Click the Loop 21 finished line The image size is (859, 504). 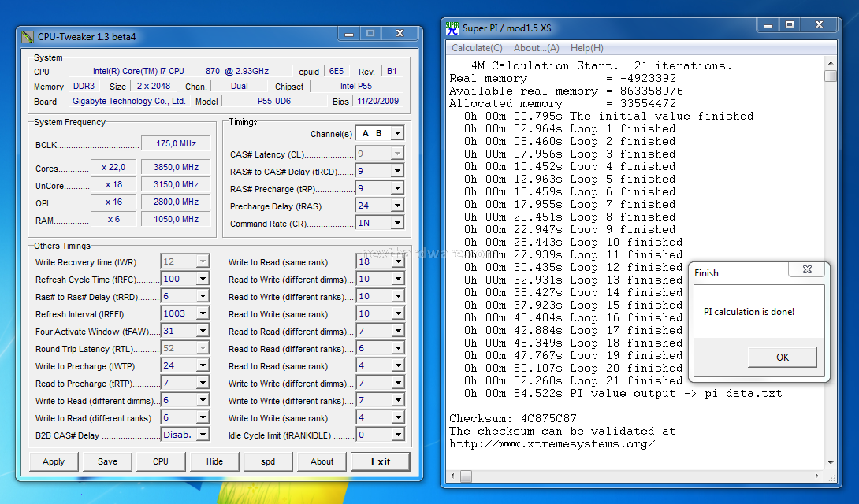(x=574, y=381)
